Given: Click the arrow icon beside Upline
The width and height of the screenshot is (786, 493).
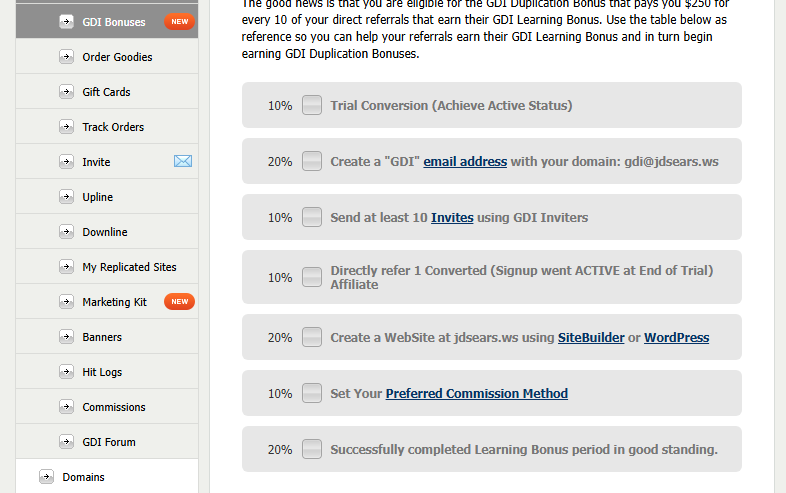Looking at the screenshot, I should (66, 197).
